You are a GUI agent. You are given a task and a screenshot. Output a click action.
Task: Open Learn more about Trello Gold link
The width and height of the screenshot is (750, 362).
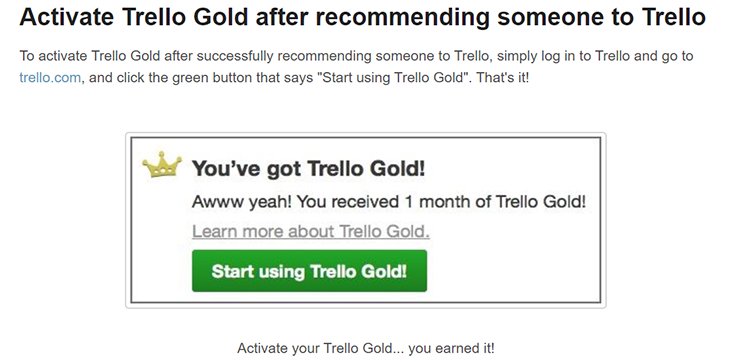click(x=311, y=231)
